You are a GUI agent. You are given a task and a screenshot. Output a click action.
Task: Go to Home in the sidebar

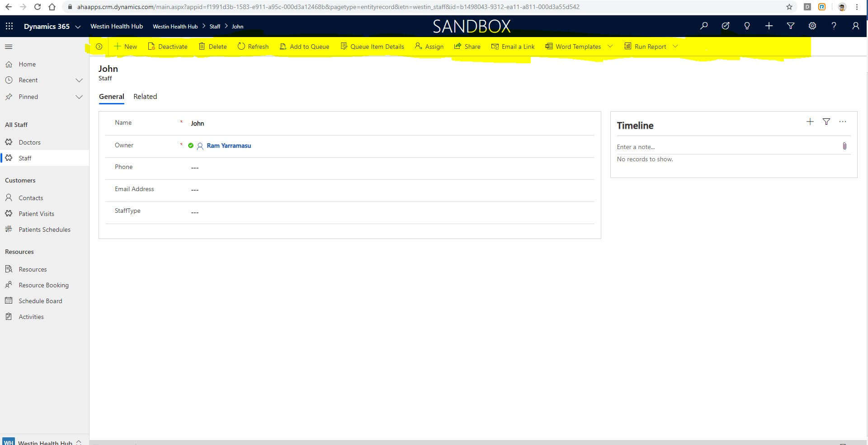point(44,64)
